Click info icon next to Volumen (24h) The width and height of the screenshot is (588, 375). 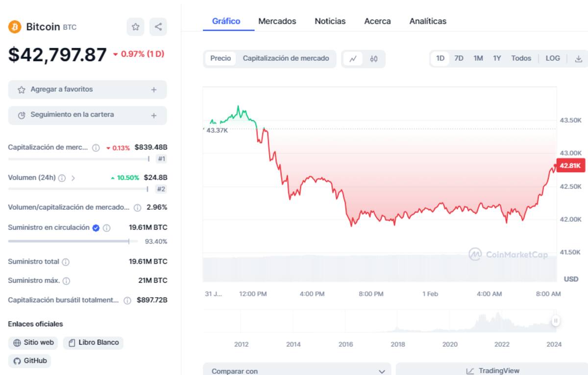[x=62, y=178]
